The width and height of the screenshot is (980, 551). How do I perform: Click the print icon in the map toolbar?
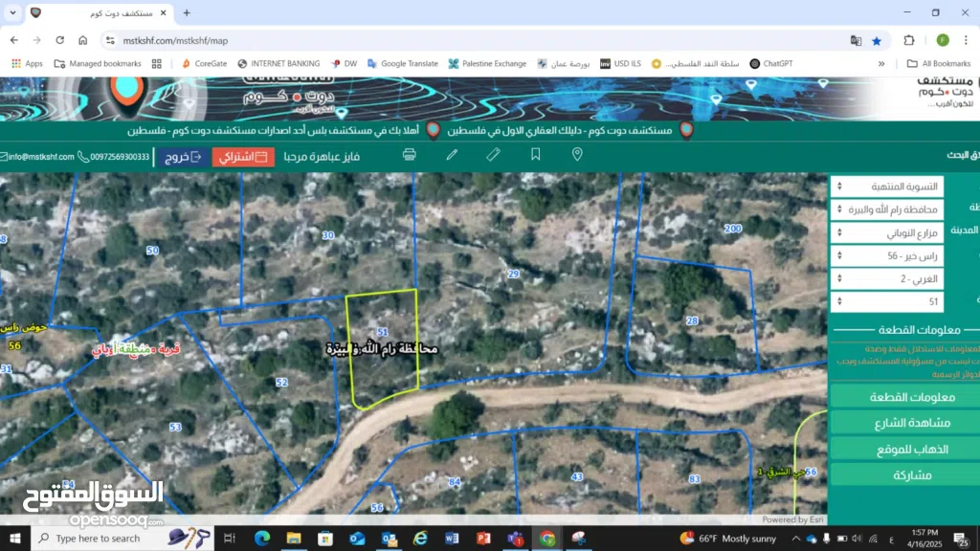click(x=410, y=155)
